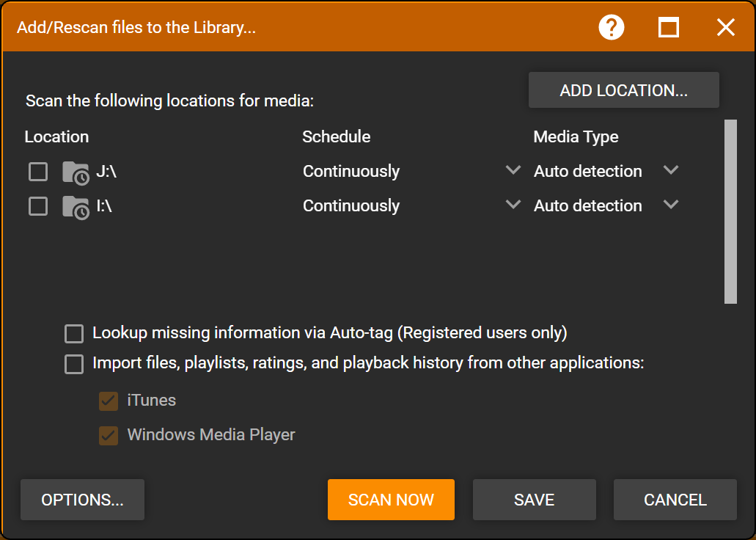Expand Media Type dropdown for J:\
Image resolution: width=756 pixels, height=540 pixels.
670,170
